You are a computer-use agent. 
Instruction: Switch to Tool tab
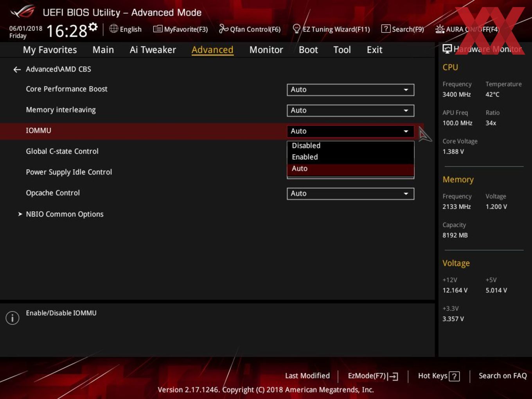pos(342,50)
